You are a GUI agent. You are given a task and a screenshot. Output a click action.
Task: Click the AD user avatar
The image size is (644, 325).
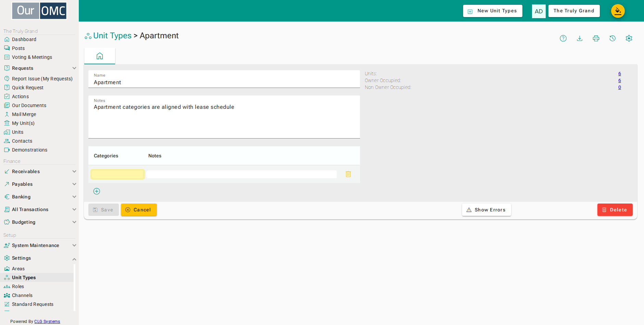click(538, 11)
